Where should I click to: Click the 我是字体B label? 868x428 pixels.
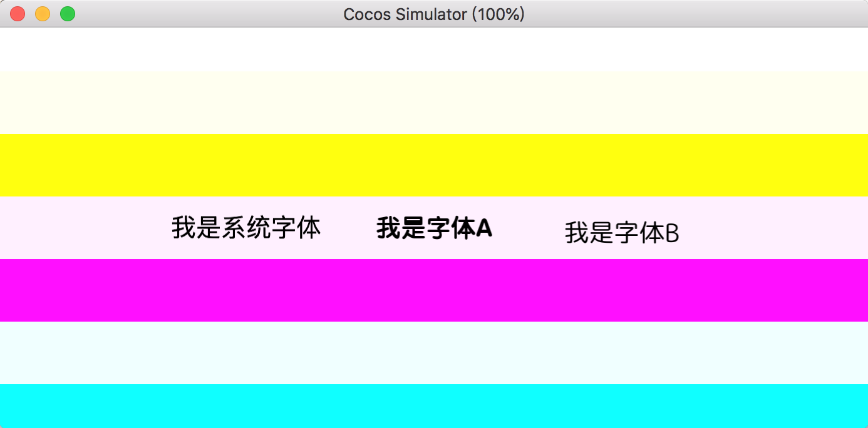[622, 233]
